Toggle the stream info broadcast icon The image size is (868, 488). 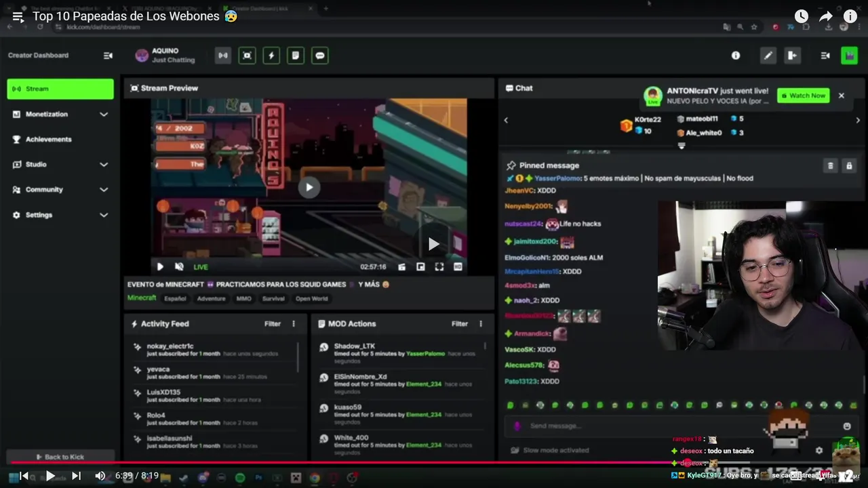[x=222, y=56]
